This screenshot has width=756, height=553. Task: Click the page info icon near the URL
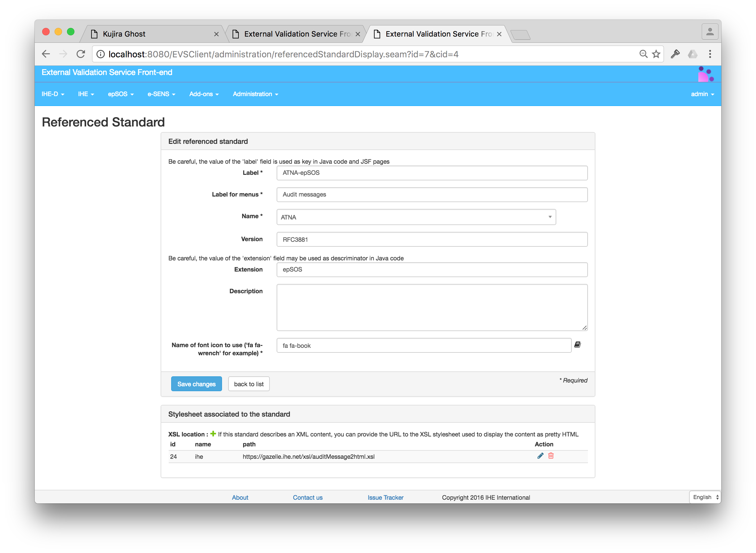click(100, 54)
